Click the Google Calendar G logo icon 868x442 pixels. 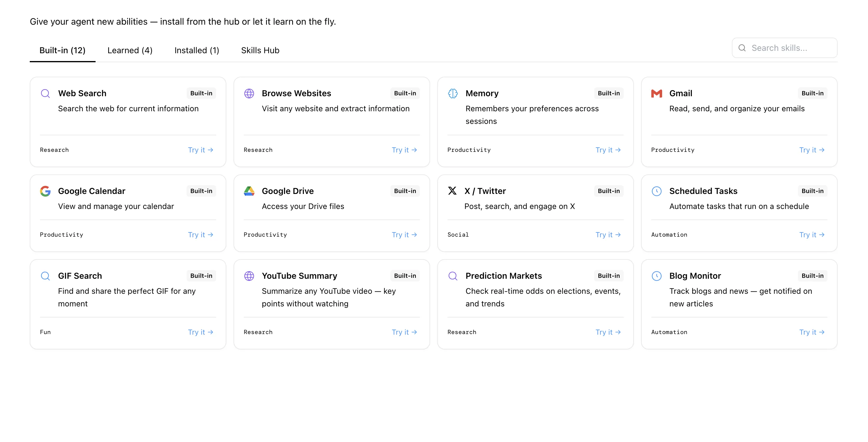[45, 191]
